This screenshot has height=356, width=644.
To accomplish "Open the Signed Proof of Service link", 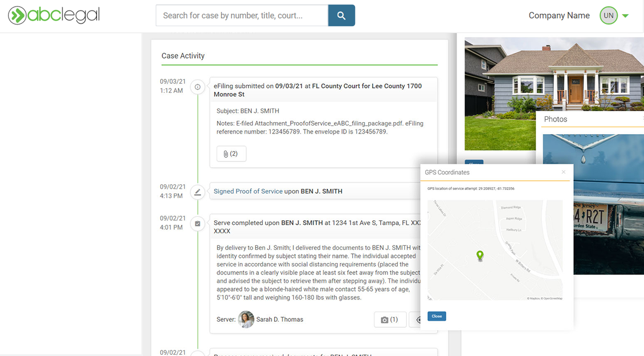I will [248, 191].
